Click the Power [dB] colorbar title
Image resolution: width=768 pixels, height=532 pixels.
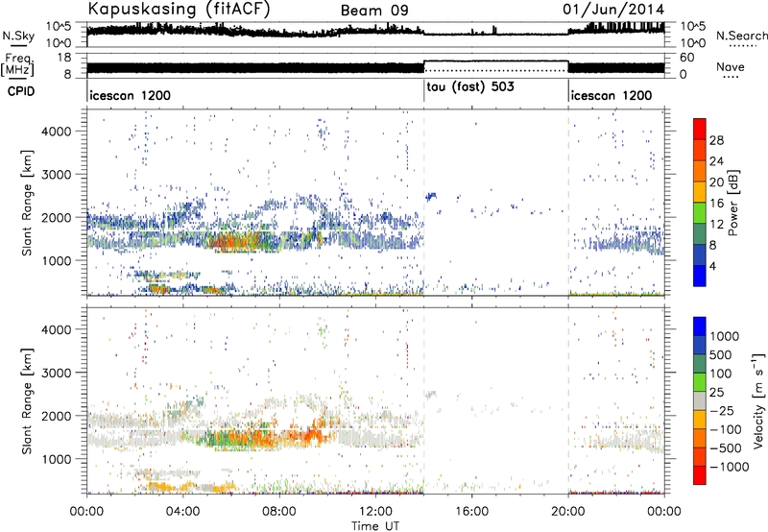click(x=732, y=203)
